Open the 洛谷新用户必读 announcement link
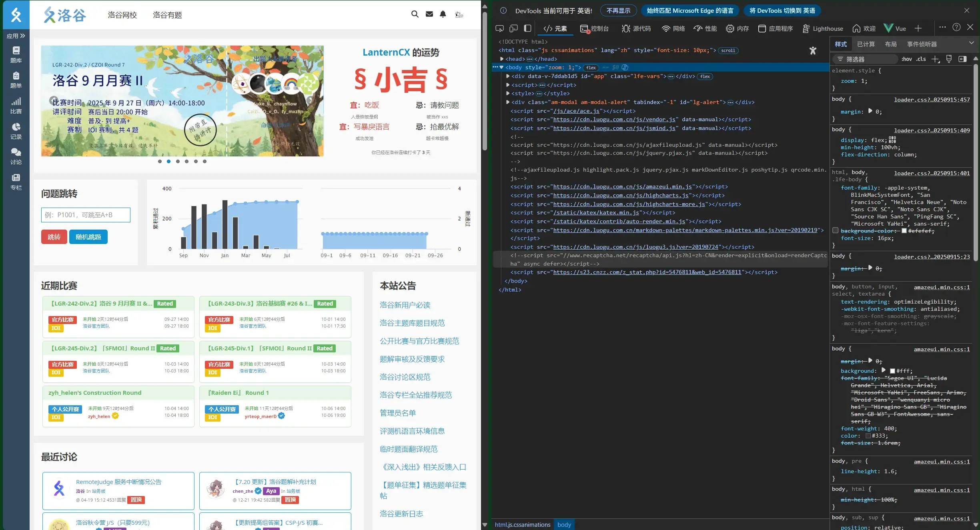The image size is (980, 530). pyautogui.click(x=405, y=305)
